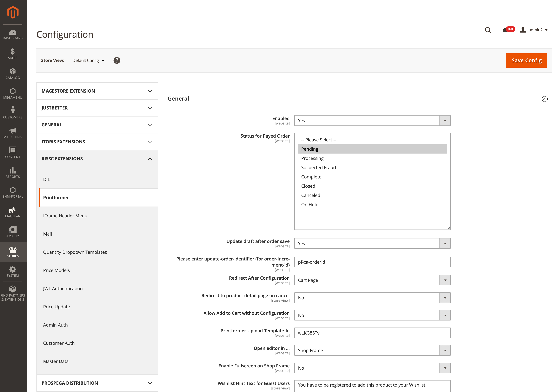Image resolution: width=559 pixels, height=392 pixels.
Task: Click the Reports bar chart icon
Action: [x=13, y=170]
